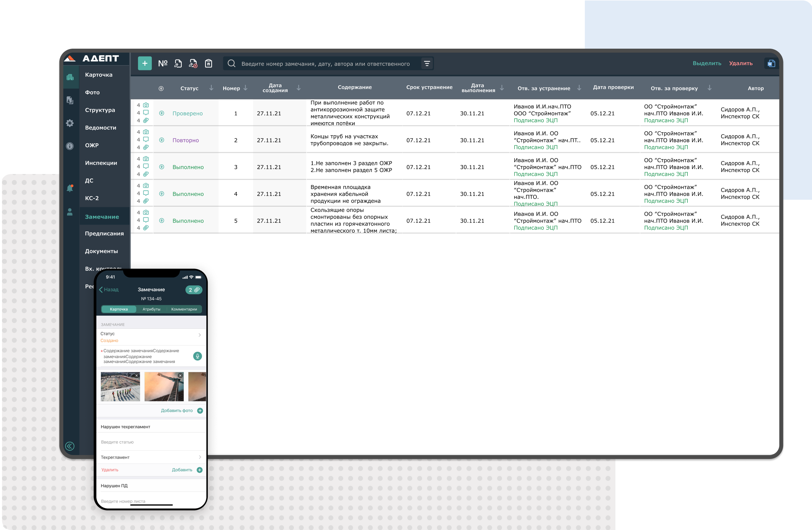
Task: Click the Выделить button at top right
Action: (x=706, y=63)
